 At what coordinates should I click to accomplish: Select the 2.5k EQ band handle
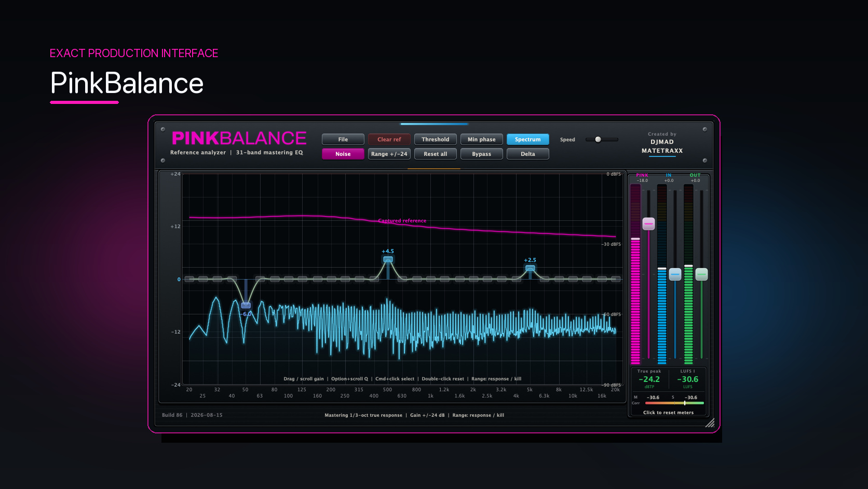(487, 279)
